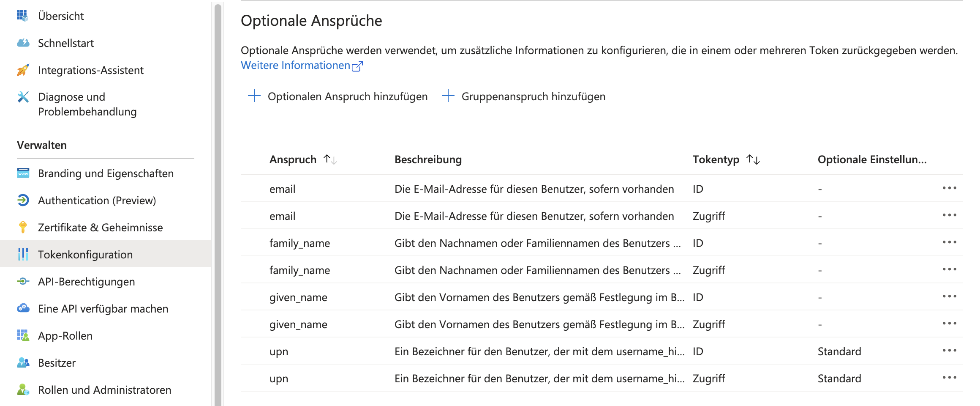Open Zertifikate & Geheimnisse
The image size is (980, 406).
100,227
